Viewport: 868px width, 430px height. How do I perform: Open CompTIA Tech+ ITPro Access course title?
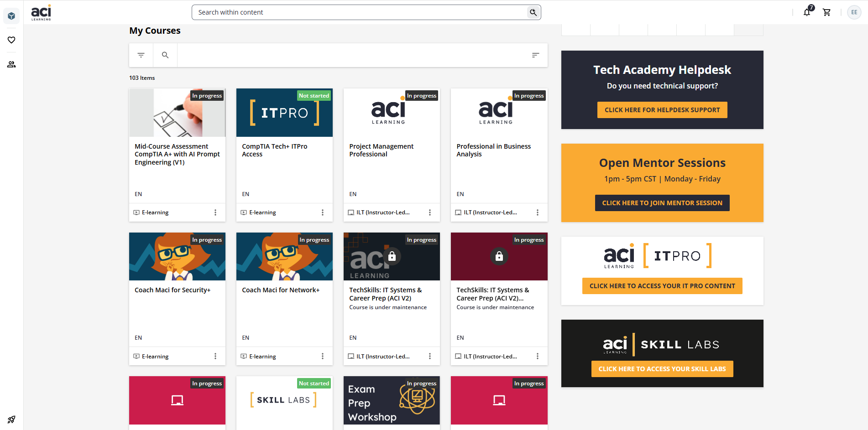pyautogui.click(x=275, y=150)
